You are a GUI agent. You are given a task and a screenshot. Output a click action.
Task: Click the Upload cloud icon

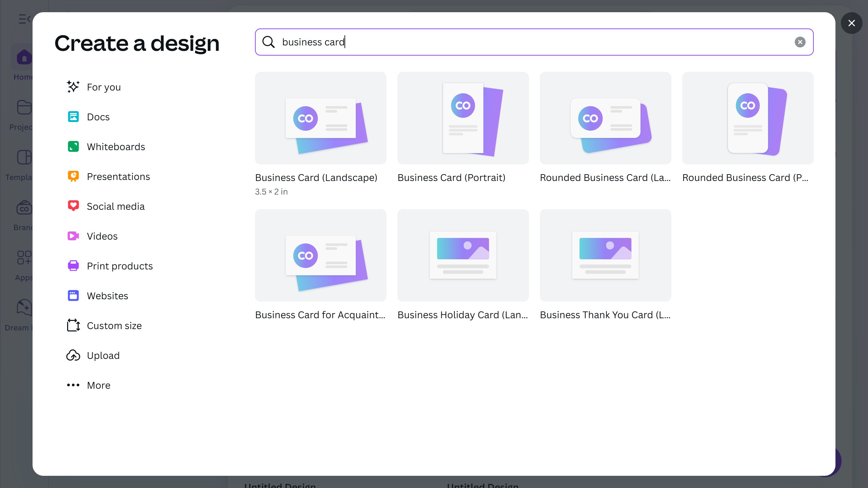(73, 355)
